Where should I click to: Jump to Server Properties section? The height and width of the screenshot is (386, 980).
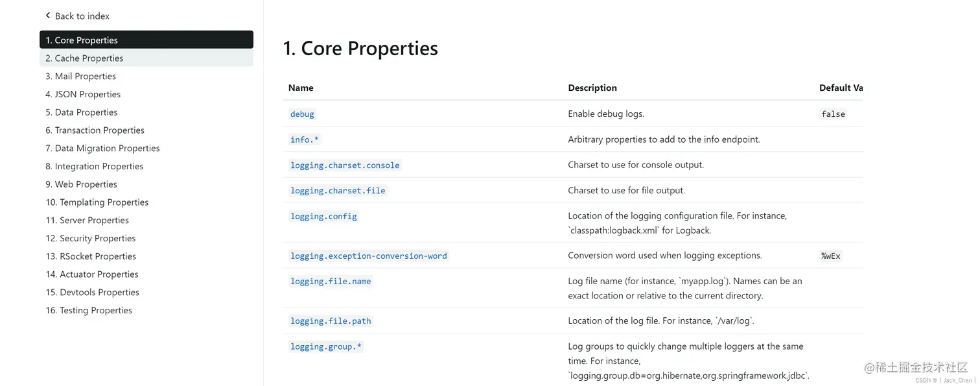click(87, 221)
